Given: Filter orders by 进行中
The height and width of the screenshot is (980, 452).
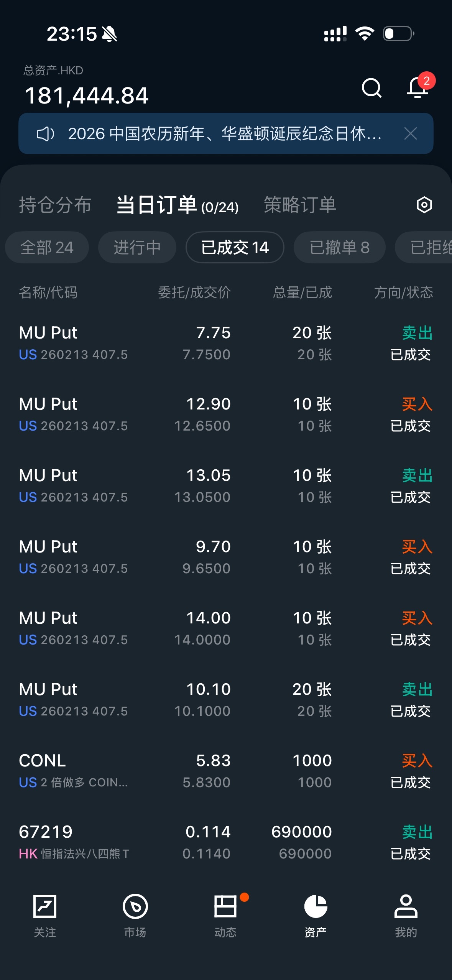Looking at the screenshot, I should coord(137,247).
